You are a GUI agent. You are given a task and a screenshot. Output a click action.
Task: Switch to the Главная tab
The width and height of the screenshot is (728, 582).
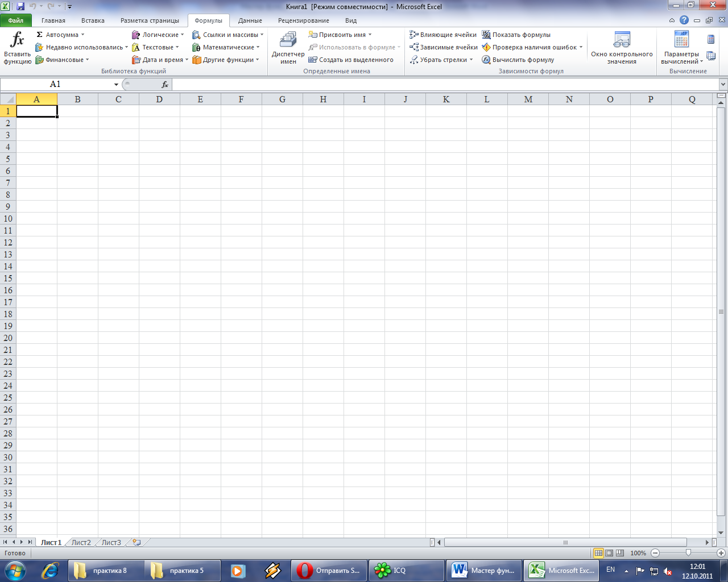[x=53, y=20]
